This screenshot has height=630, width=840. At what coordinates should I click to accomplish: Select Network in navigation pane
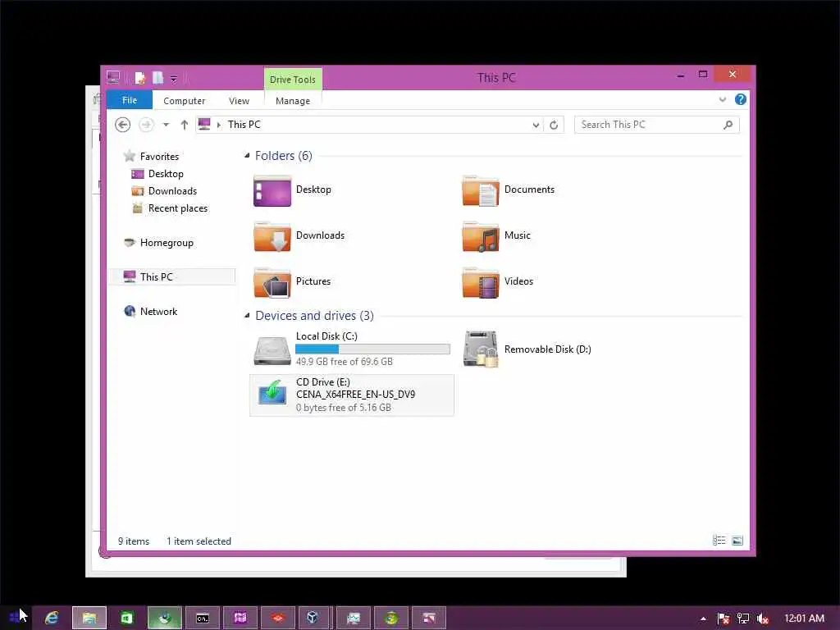(x=158, y=311)
